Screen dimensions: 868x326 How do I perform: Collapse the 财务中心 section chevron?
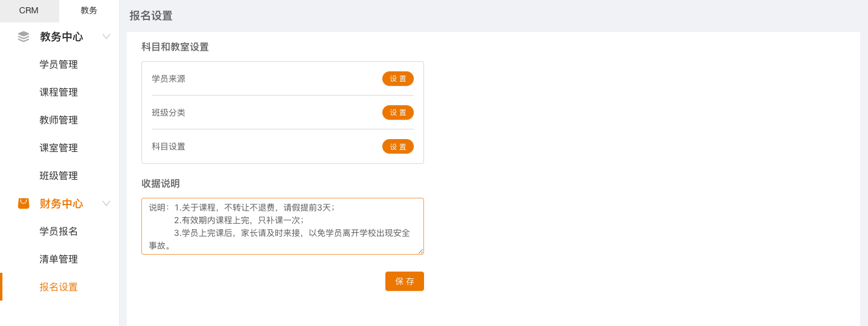point(106,203)
